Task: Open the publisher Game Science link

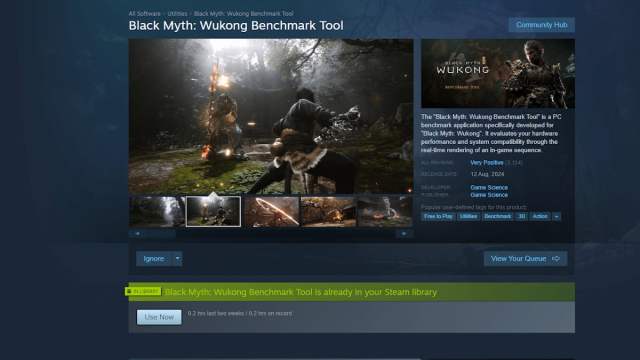Action: (489, 195)
